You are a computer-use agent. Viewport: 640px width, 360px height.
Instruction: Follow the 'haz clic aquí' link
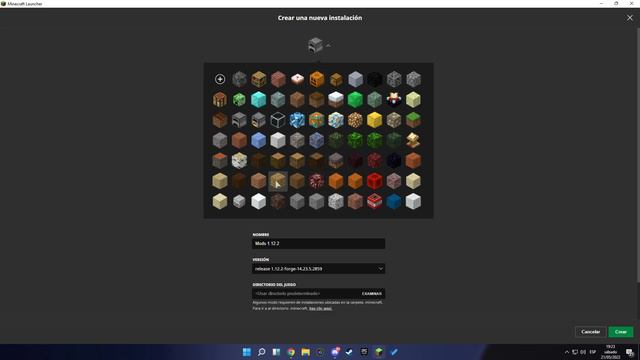[x=320, y=309]
